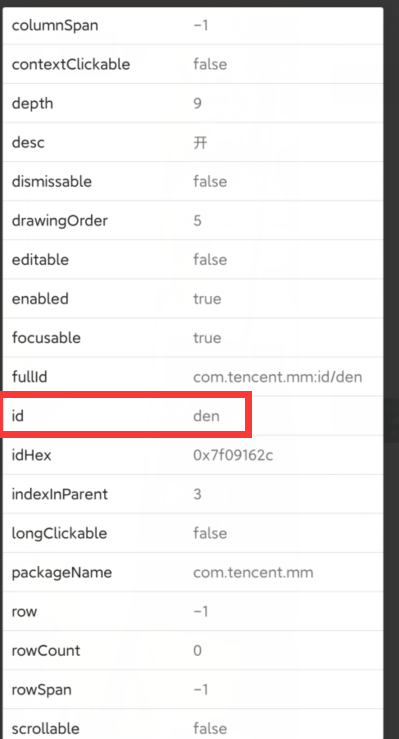Select the editable property row
399x739 pixels.
[193, 260]
